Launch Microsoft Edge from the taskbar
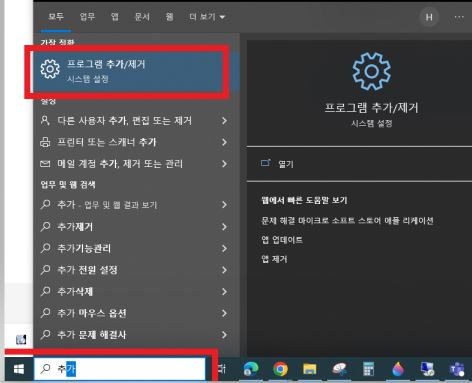This screenshot has width=472, height=383. [251, 369]
